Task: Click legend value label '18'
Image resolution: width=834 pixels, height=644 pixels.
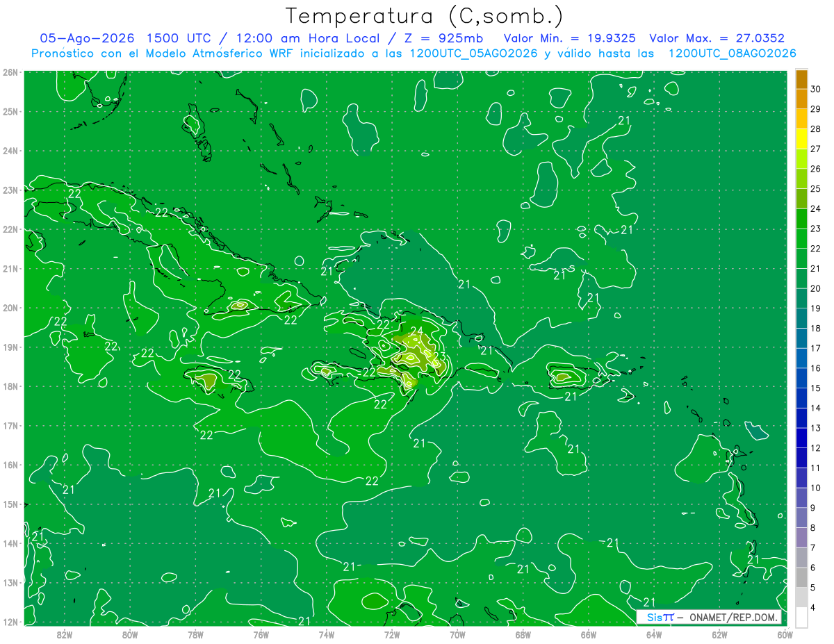Action: (815, 328)
